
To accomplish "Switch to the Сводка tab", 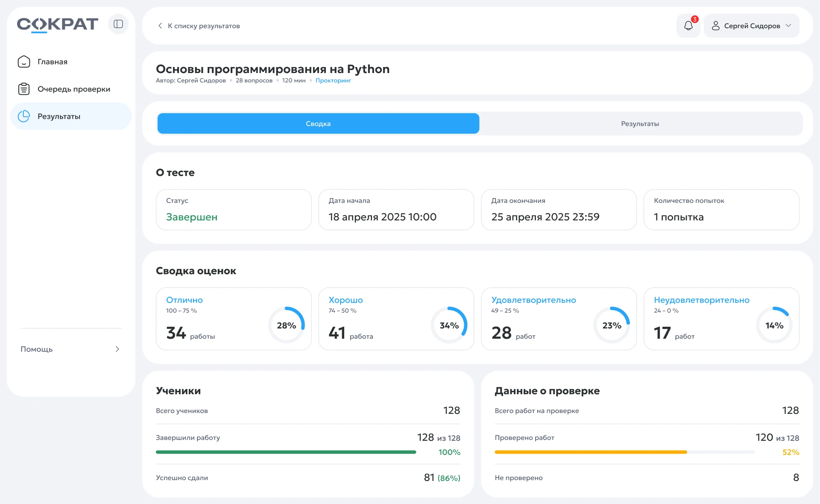I will 318,123.
